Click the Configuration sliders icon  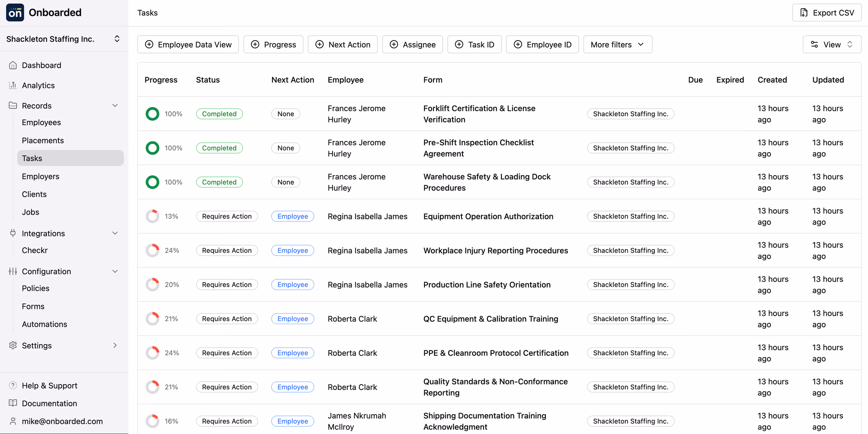click(x=12, y=271)
